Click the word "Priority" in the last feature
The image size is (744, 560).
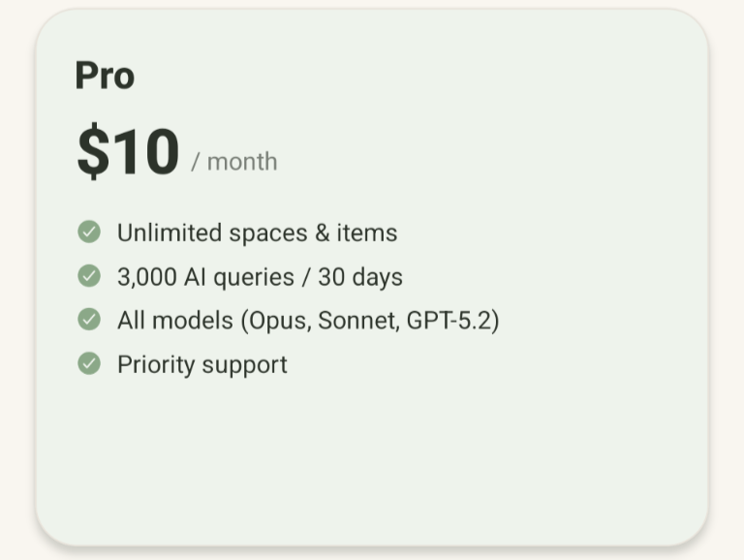point(154,364)
